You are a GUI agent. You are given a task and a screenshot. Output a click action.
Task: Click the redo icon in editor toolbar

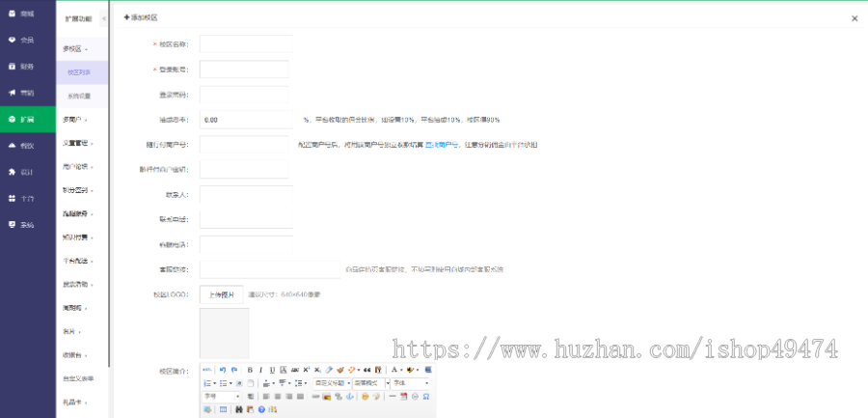[234, 370]
